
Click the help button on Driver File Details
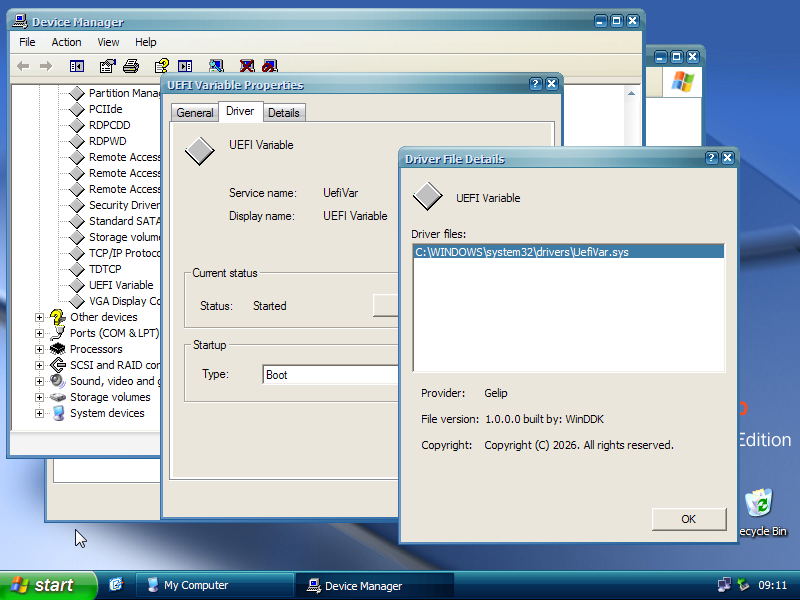pyautogui.click(x=712, y=158)
